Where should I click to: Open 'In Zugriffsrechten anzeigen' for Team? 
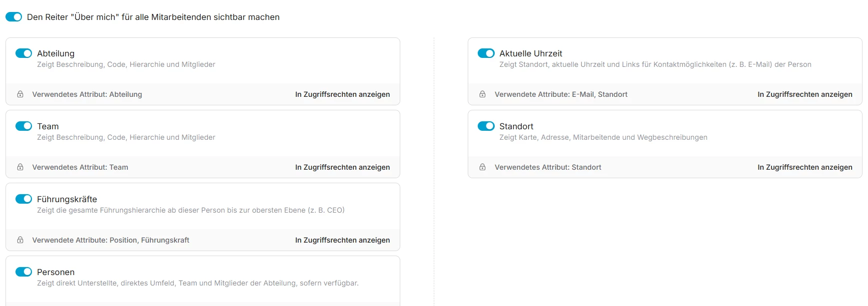(342, 167)
